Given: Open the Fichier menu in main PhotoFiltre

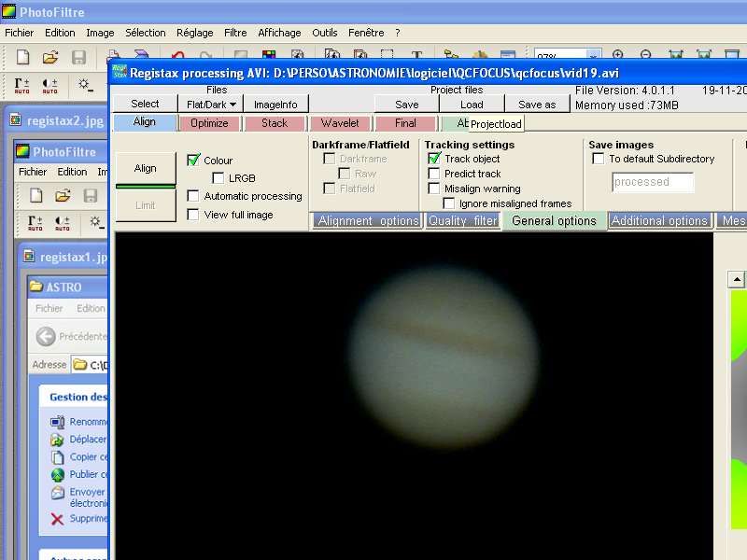Looking at the screenshot, I should pos(19,33).
